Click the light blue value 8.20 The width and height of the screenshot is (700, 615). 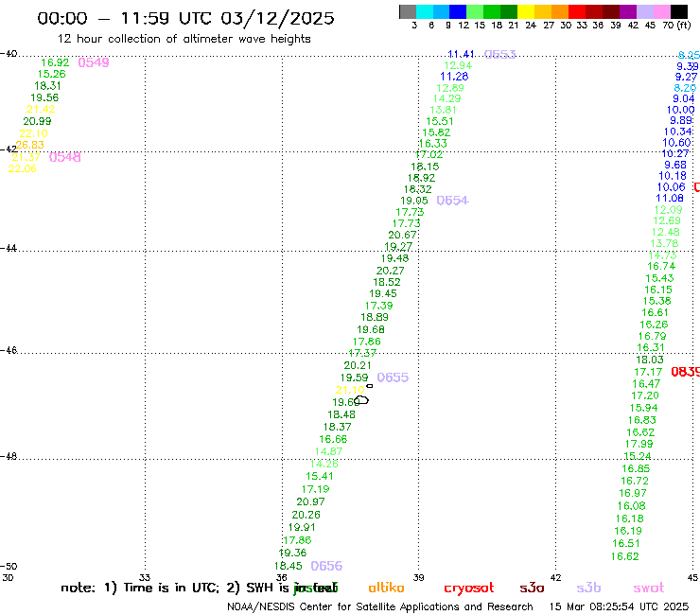(685, 88)
